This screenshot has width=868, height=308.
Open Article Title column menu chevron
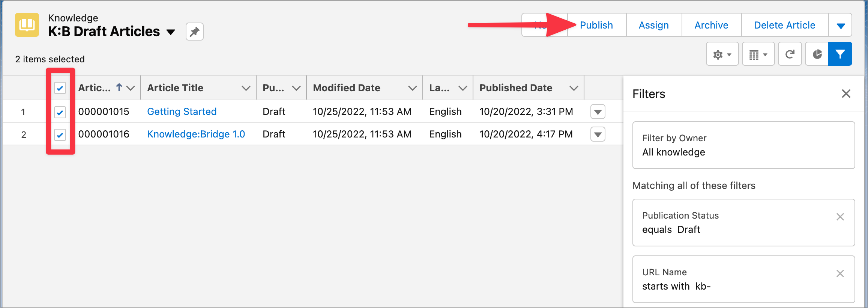click(246, 88)
